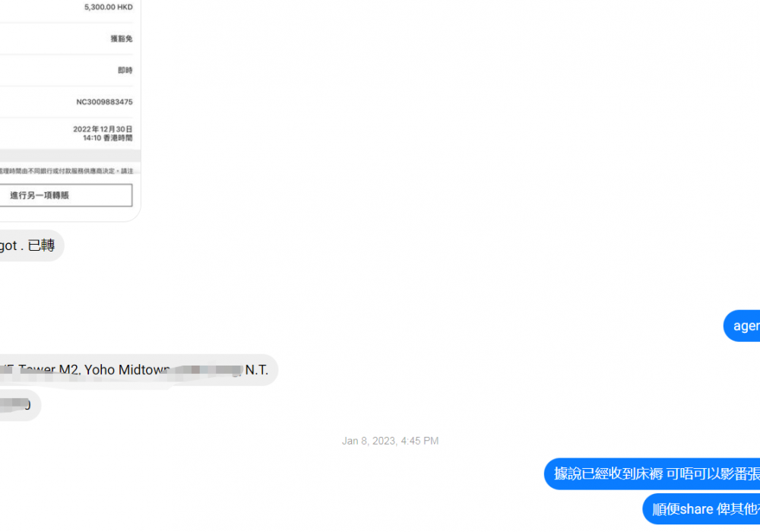Click the 5,300.00 HKD amount in receipt
Viewport: 760px width, 532px height.
(x=108, y=8)
